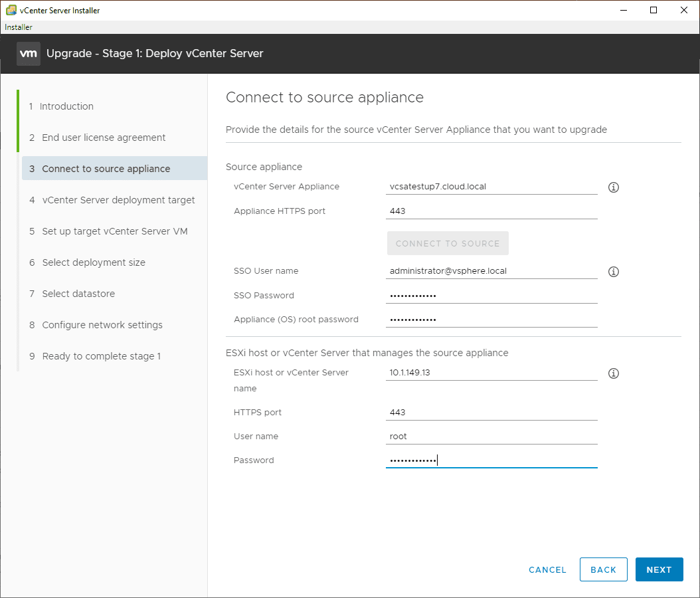The height and width of the screenshot is (598, 700).
Task: Cancel the upgrade wizard
Action: (x=547, y=569)
